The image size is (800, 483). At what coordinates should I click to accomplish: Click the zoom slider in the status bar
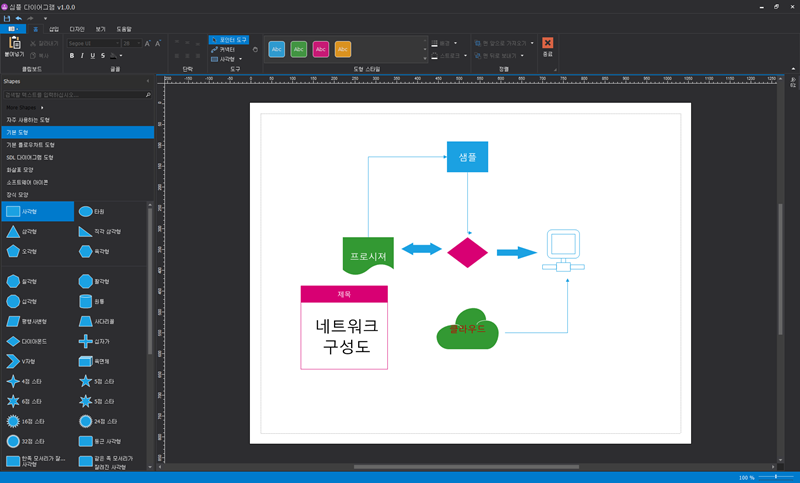point(776,477)
